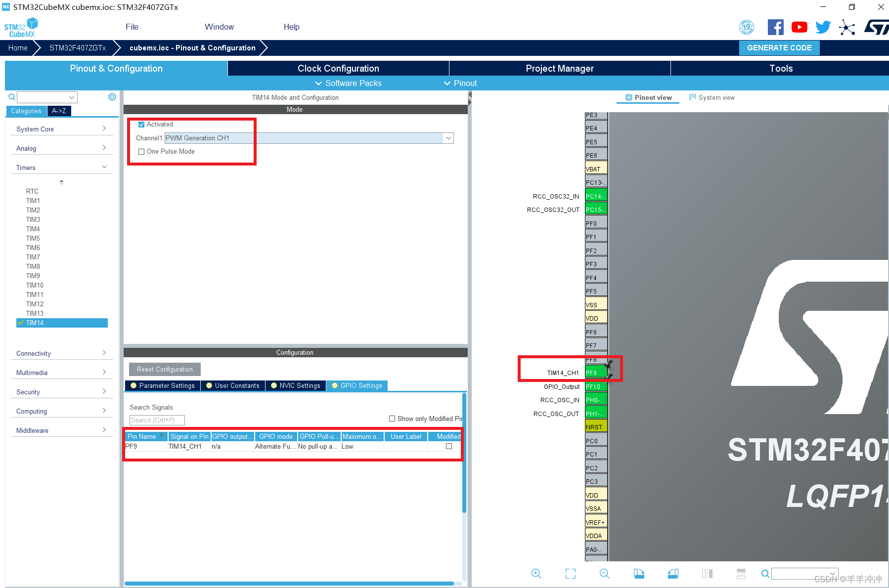Open the File menu

click(x=132, y=27)
